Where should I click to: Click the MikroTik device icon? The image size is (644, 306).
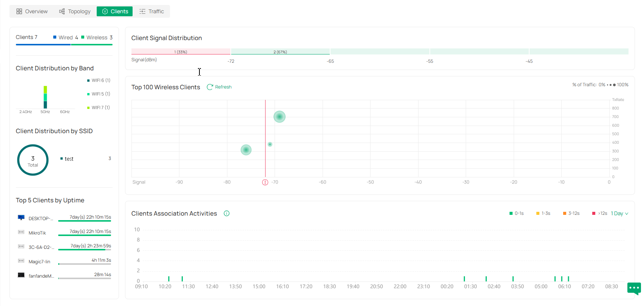[21, 232]
